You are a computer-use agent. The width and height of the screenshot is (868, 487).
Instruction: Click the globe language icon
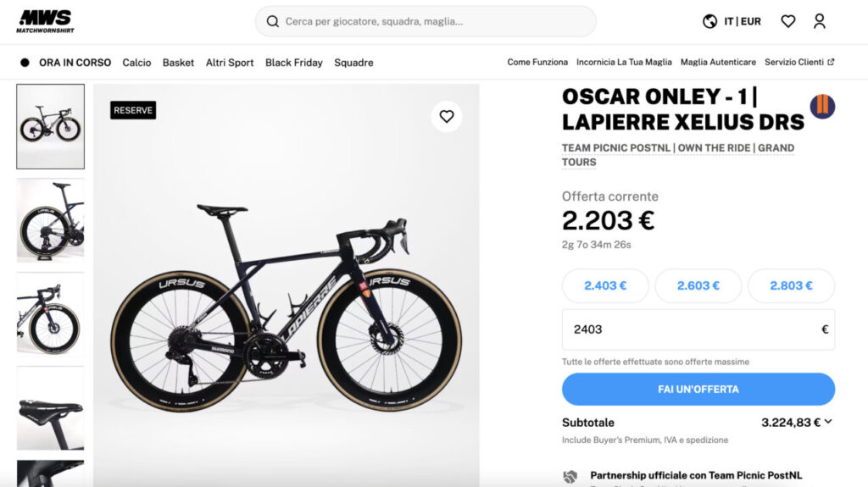pyautogui.click(x=710, y=21)
